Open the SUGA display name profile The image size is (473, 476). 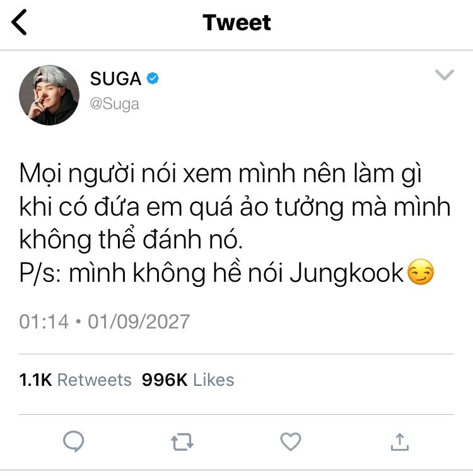(115, 79)
